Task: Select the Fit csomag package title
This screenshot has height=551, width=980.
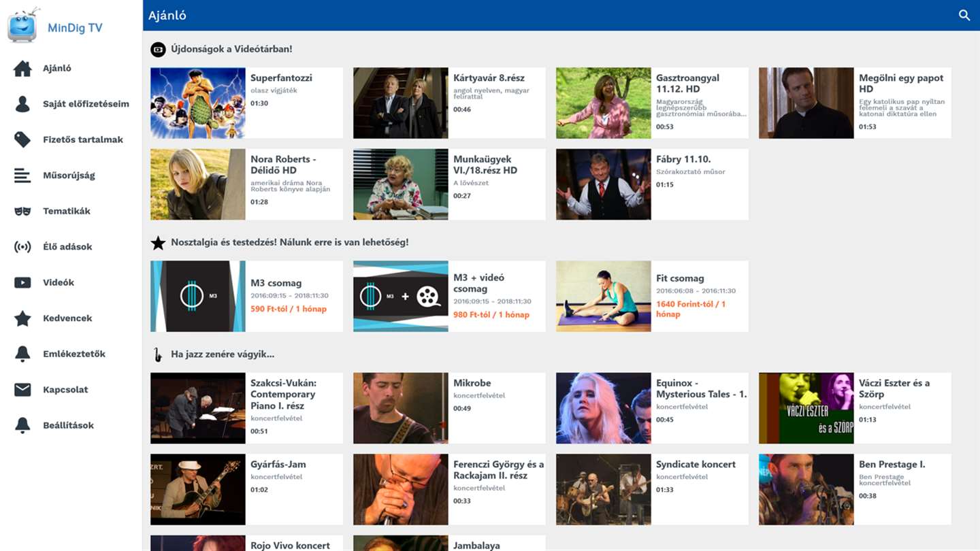Action: (680, 278)
